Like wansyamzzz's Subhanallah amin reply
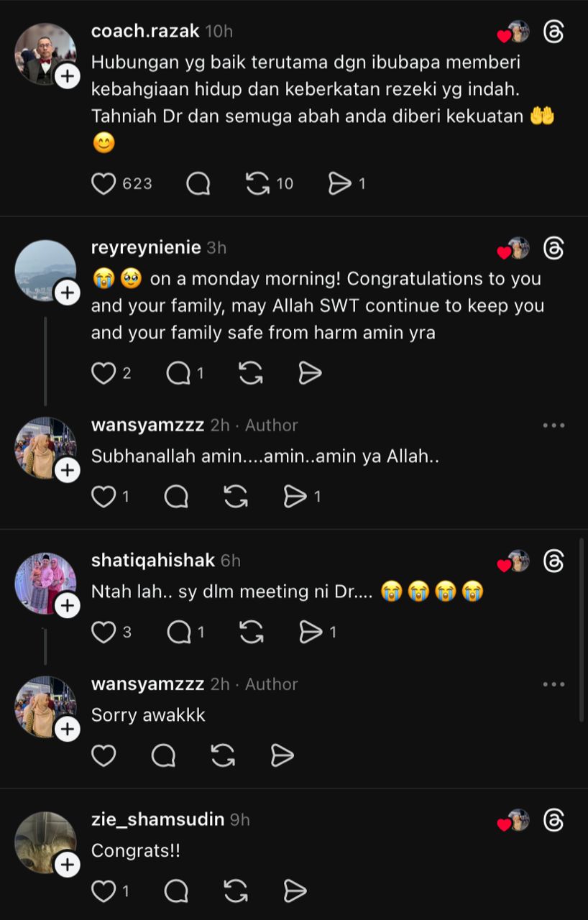 pos(104,496)
